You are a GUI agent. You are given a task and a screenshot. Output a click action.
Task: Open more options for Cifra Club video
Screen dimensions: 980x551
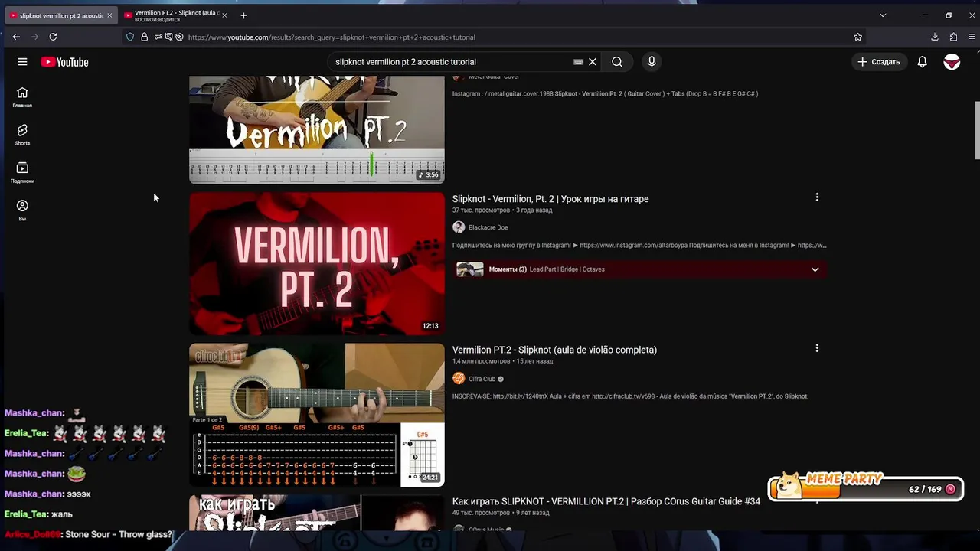[x=817, y=348]
